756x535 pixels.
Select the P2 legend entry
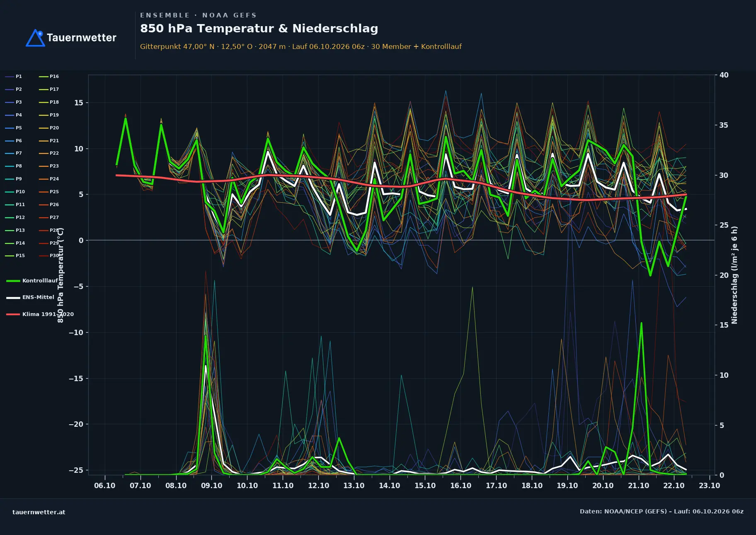13,89
